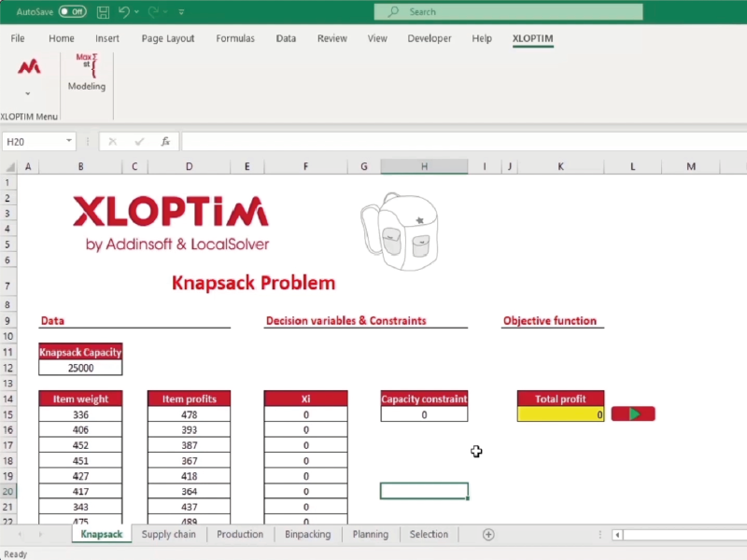
Task: Add a new sheet with the plus icon
Action: pos(488,534)
